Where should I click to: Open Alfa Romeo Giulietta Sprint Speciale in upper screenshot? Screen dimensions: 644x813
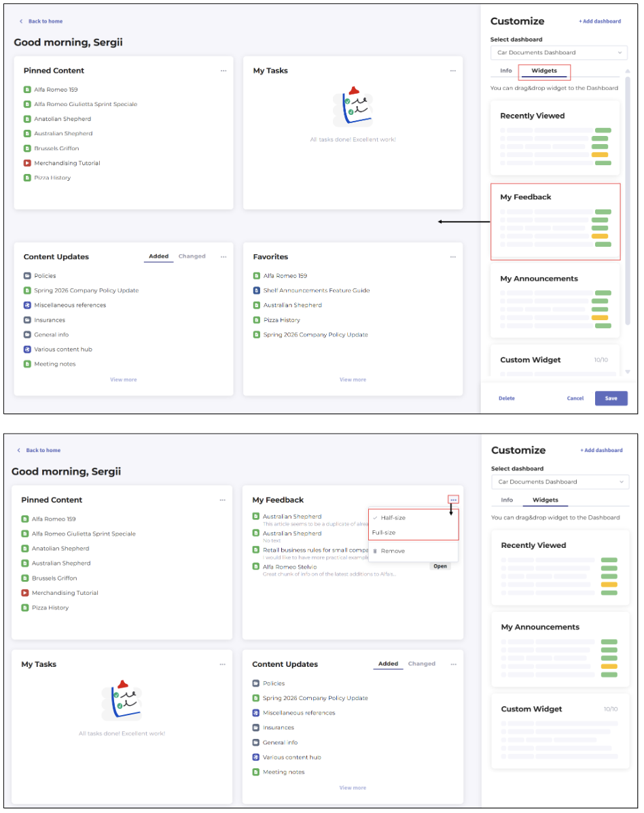[x=86, y=104]
